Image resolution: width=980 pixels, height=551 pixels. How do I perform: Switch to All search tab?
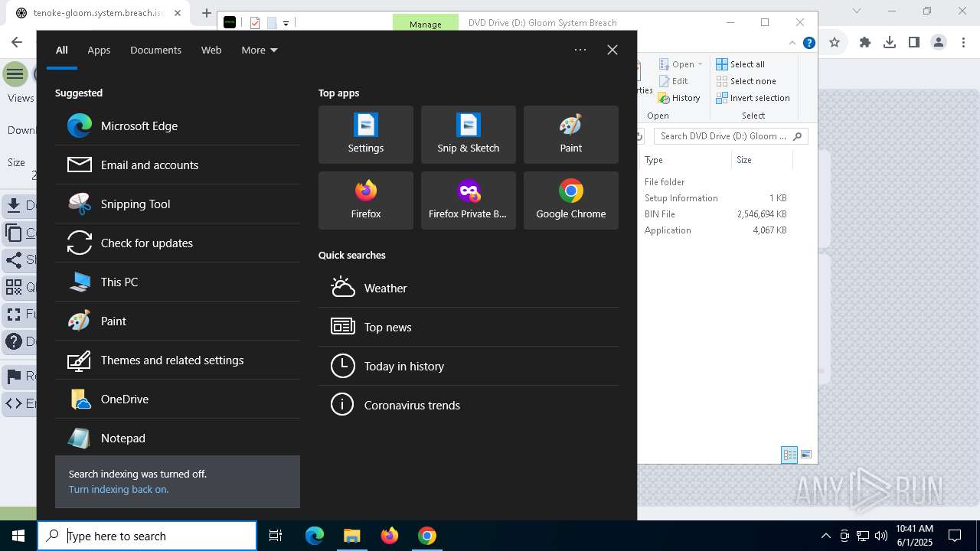62,50
